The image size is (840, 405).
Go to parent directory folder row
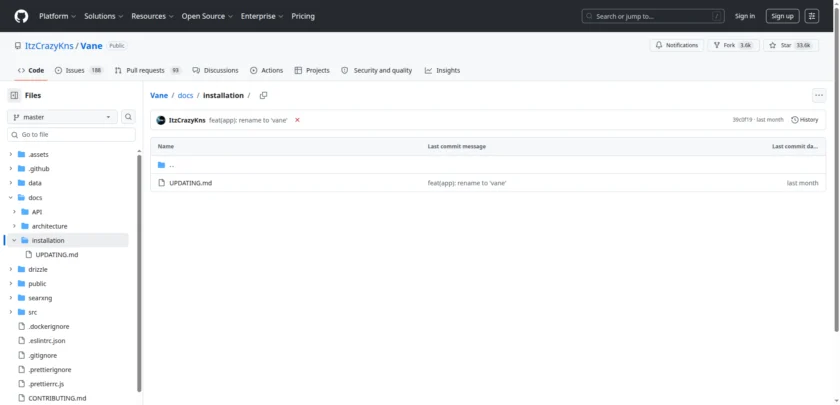click(x=488, y=165)
